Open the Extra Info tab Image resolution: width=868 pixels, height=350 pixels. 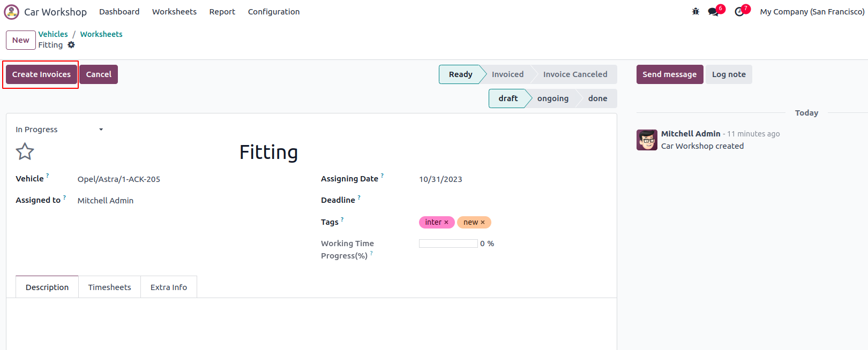click(x=168, y=287)
